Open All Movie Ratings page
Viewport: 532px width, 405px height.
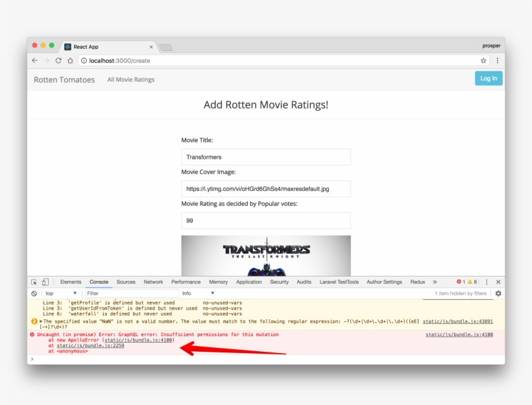[x=130, y=79]
